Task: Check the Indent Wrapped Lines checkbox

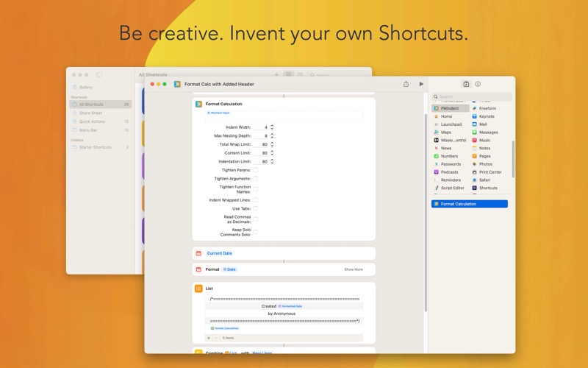Action: click(255, 200)
